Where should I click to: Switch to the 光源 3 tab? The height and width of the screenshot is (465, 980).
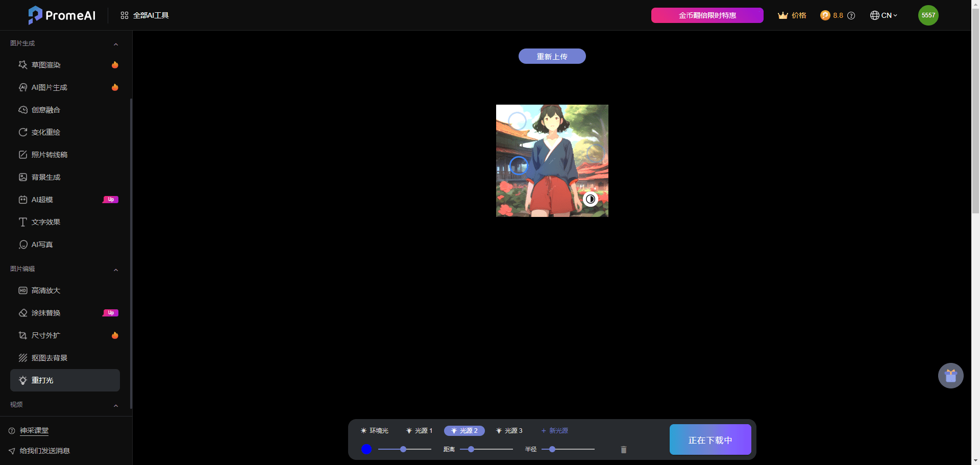(509, 431)
